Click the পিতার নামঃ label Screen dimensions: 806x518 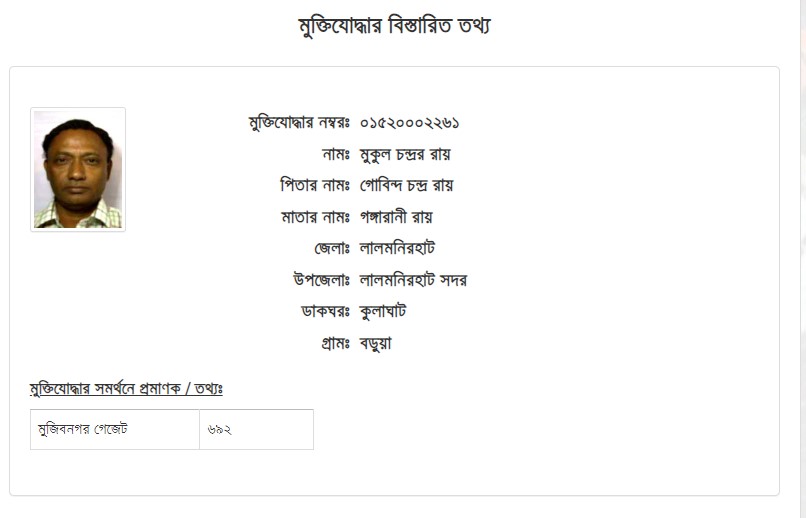pyautogui.click(x=315, y=186)
